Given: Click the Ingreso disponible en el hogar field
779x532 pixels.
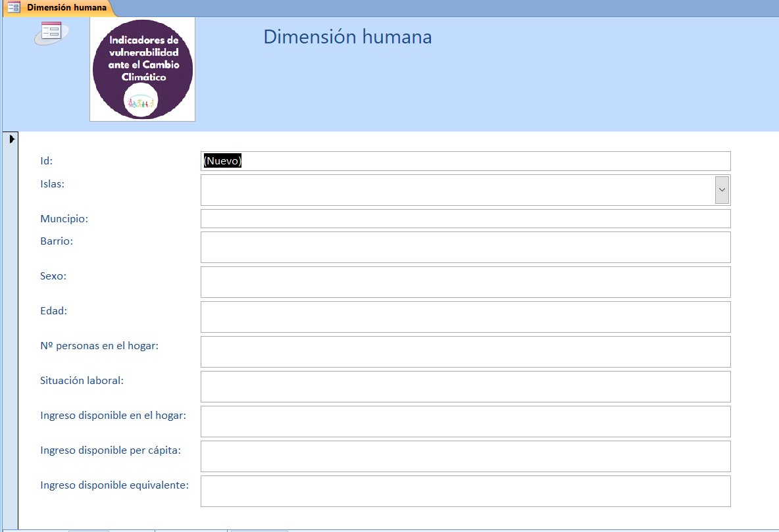Looking at the screenshot, I should point(465,422).
